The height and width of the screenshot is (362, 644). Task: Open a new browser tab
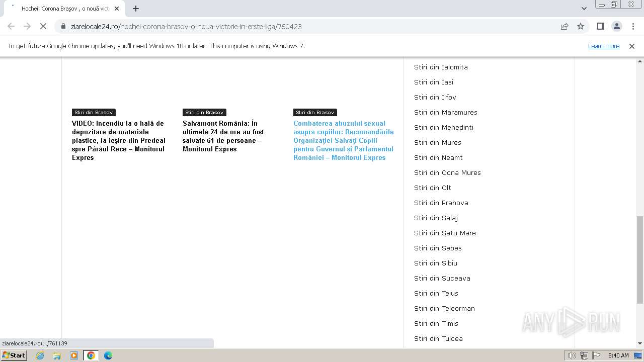(x=135, y=9)
